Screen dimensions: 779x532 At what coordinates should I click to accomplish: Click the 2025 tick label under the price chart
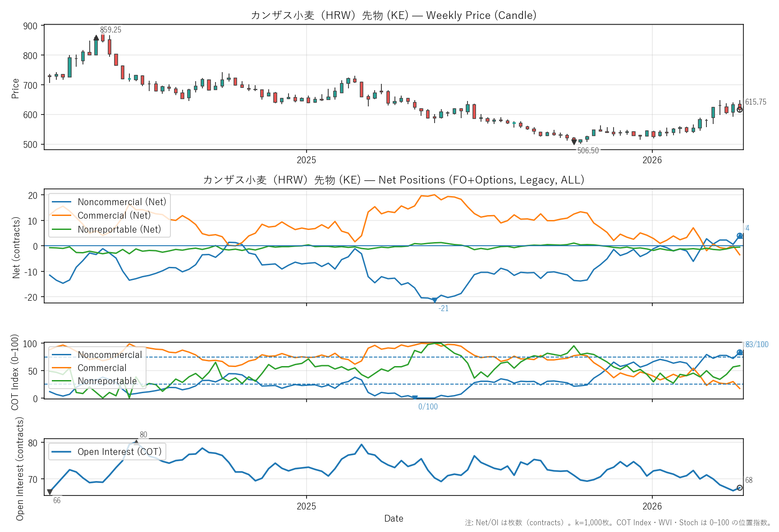click(306, 160)
